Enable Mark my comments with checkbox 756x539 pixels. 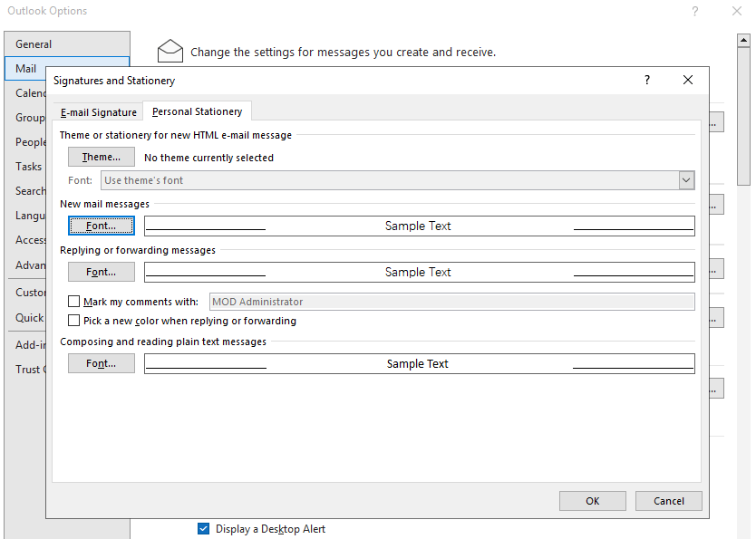[x=73, y=302]
